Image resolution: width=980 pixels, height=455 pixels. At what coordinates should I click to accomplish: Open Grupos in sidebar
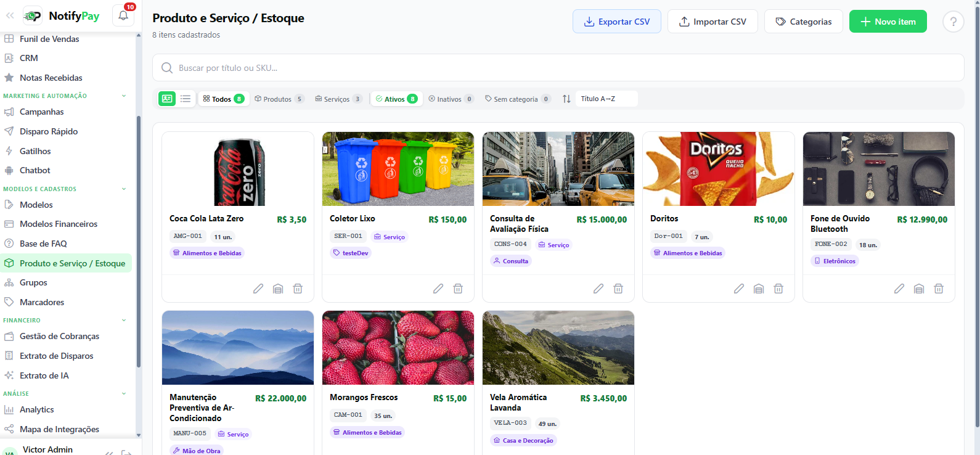tap(66, 282)
